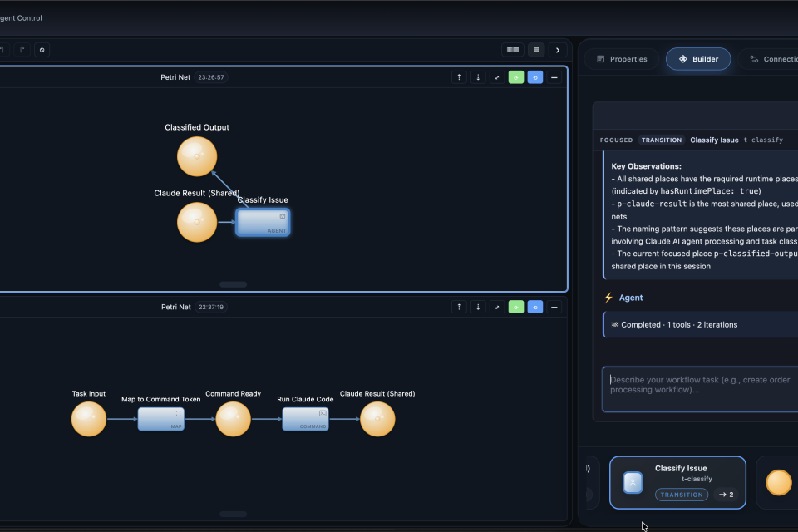The width and height of the screenshot is (798, 532).
Task: Click the resize handle below the top Petri Net canvas
Action: [x=233, y=284]
